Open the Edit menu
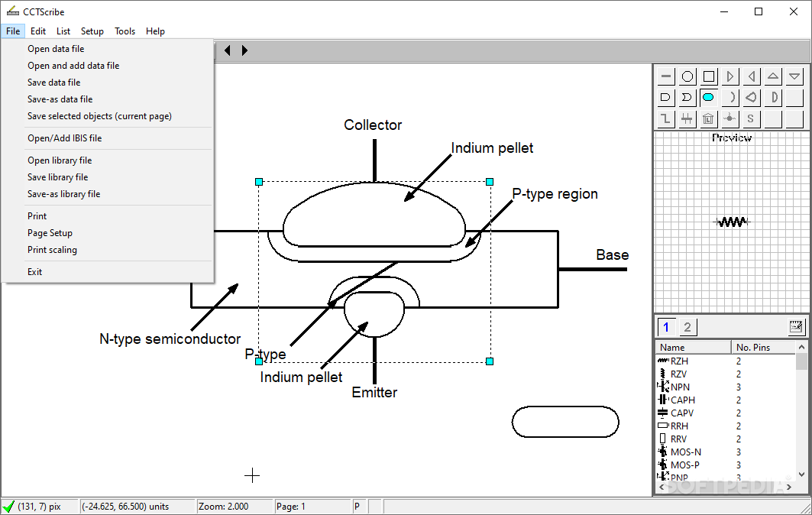The width and height of the screenshot is (812, 515). [x=37, y=31]
